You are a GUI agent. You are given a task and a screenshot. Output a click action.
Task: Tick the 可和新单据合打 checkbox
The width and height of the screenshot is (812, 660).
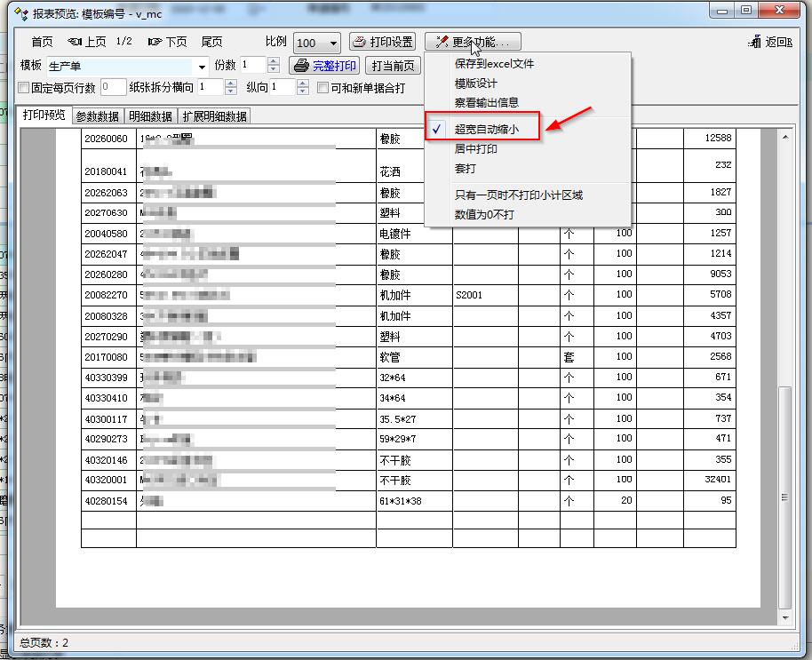(x=323, y=88)
